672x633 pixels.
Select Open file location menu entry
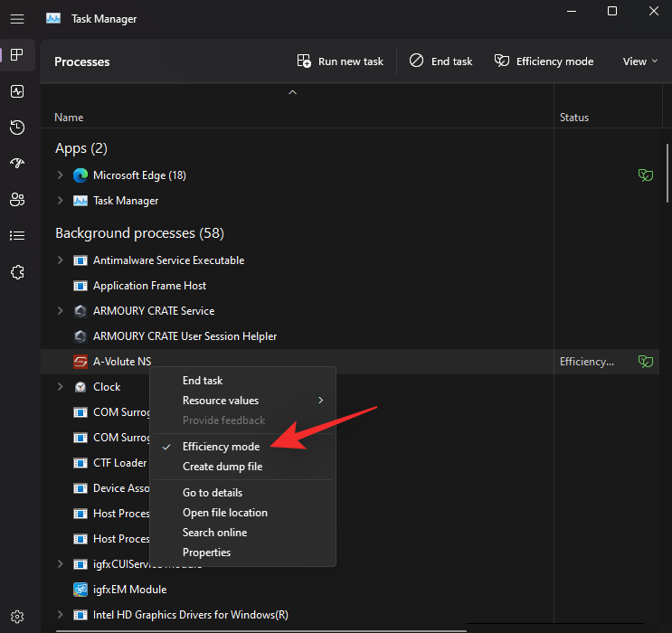(x=224, y=513)
